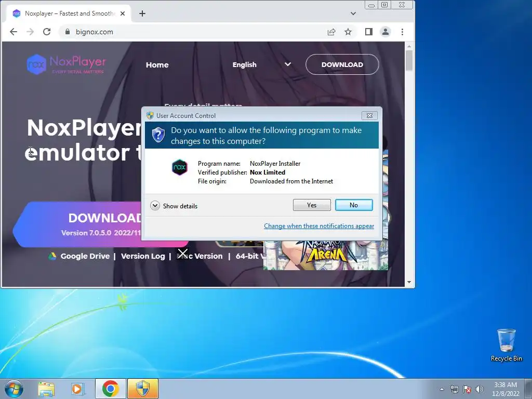The image size is (532, 399).
Task: Restore the Chrome window size
Action: [x=384, y=5]
